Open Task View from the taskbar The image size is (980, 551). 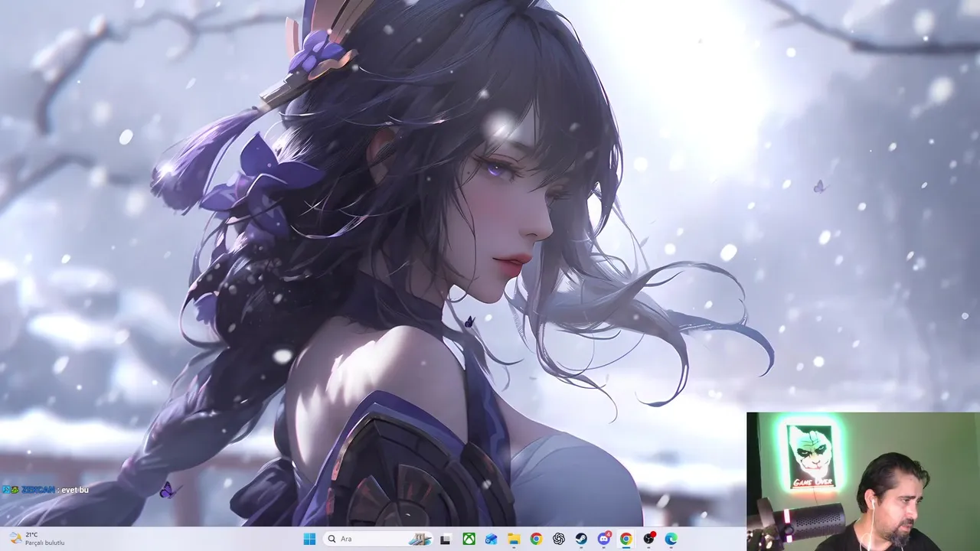coord(446,539)
